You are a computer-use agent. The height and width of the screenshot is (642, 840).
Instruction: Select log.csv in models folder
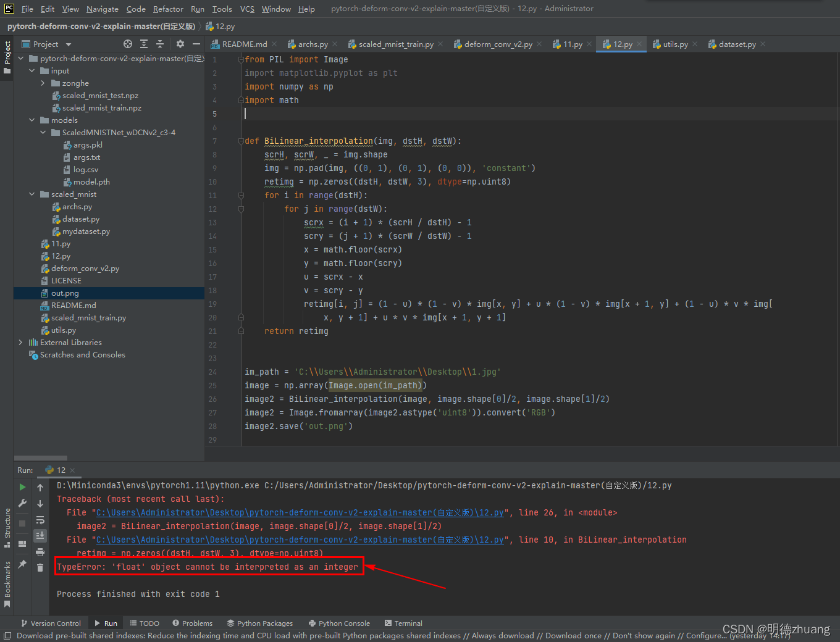(x=85, y=170)
